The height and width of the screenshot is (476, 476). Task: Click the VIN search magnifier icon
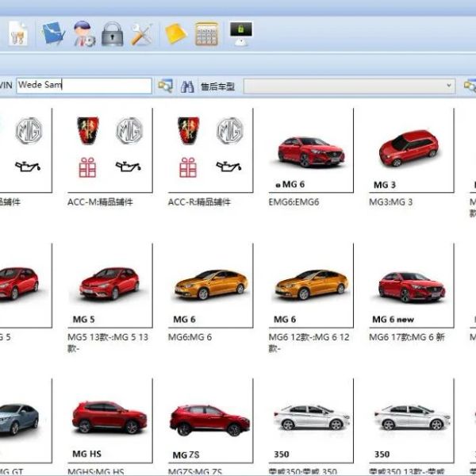pyautogui.click(x=166, y=86)
